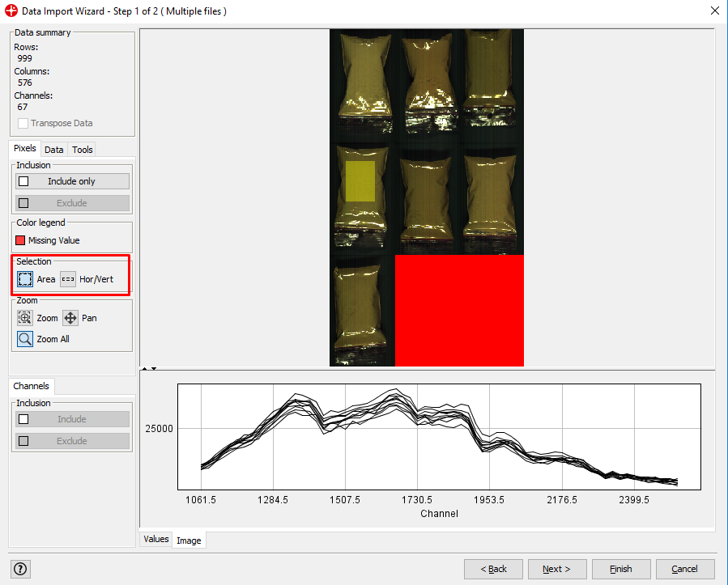Click the red Missing Value color swatch
The width and height of the screenshot is (728, 585).
click(x=21, y=240)
